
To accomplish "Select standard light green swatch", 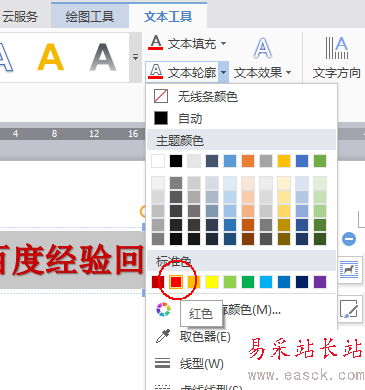I will [230, 282].
